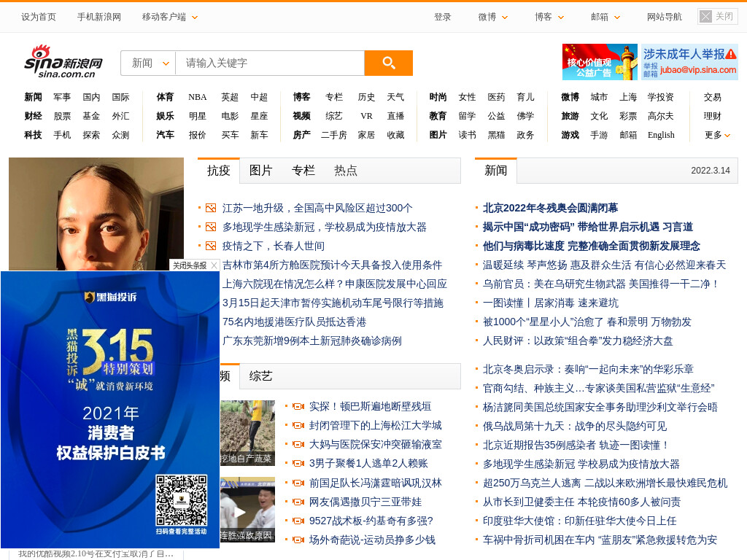Switch to the 专栏 tab
The width and height of the screenshot is (747, 560).
(x=303, y=171)
